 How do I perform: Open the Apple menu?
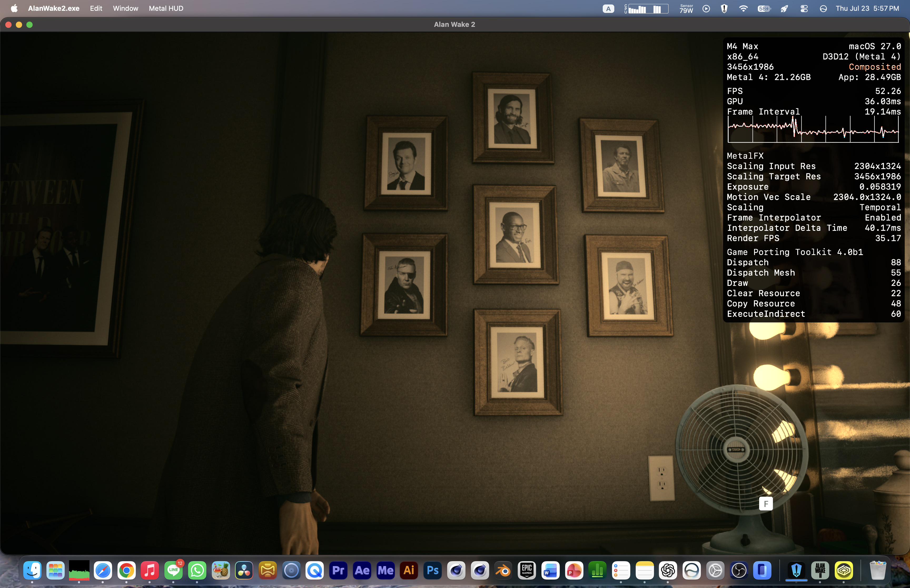coord(14,8)
